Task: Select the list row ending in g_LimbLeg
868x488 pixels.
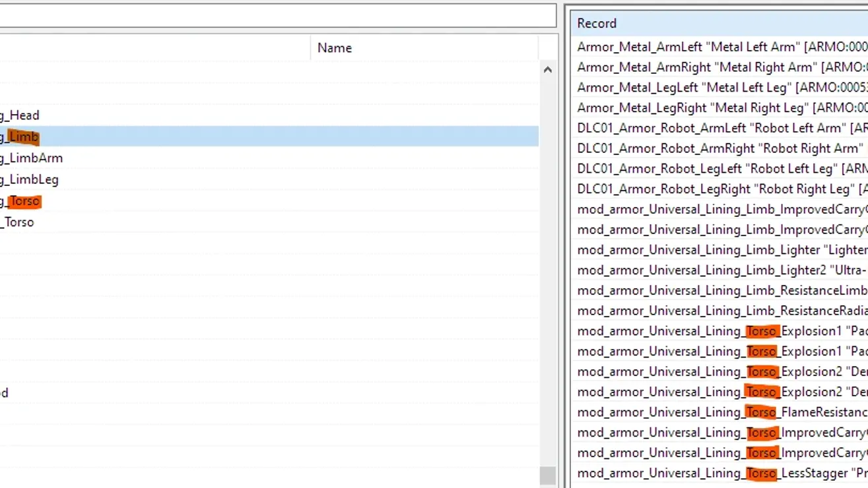Action: pos(269,179)
